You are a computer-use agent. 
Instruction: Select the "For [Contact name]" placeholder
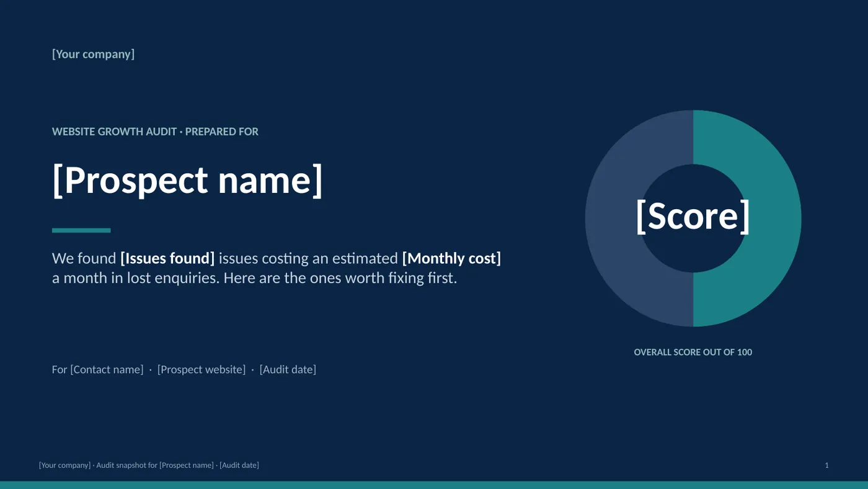(x=98, y=370)
